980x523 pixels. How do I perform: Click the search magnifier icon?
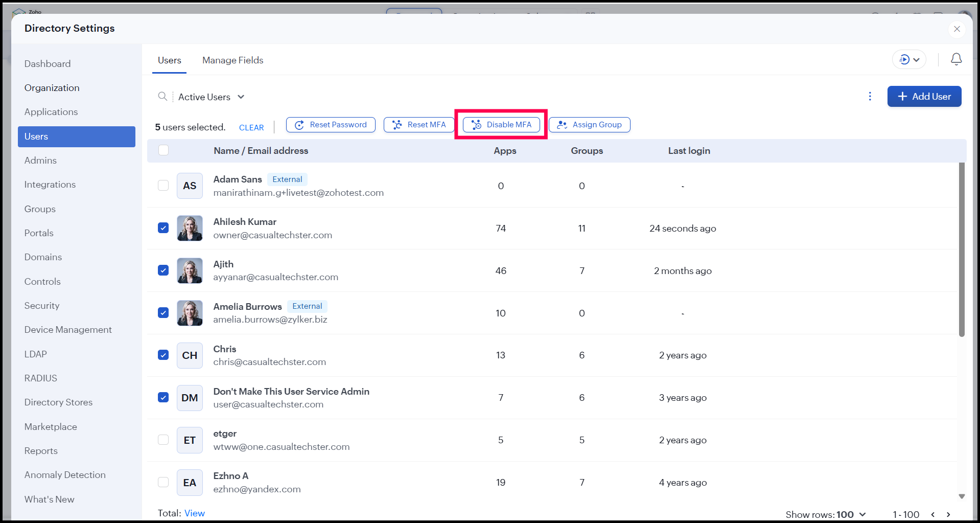pyautogui.click(x=162, y=97)
